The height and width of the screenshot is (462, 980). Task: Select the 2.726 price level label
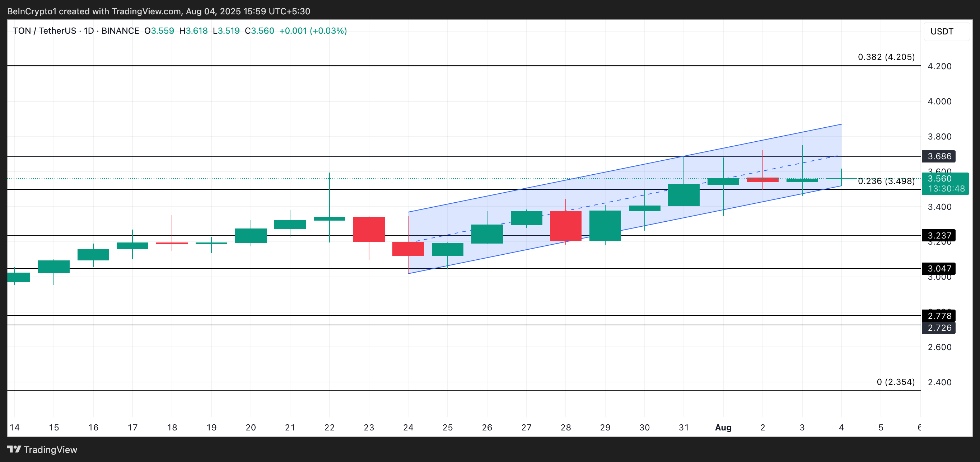[939, 328]
